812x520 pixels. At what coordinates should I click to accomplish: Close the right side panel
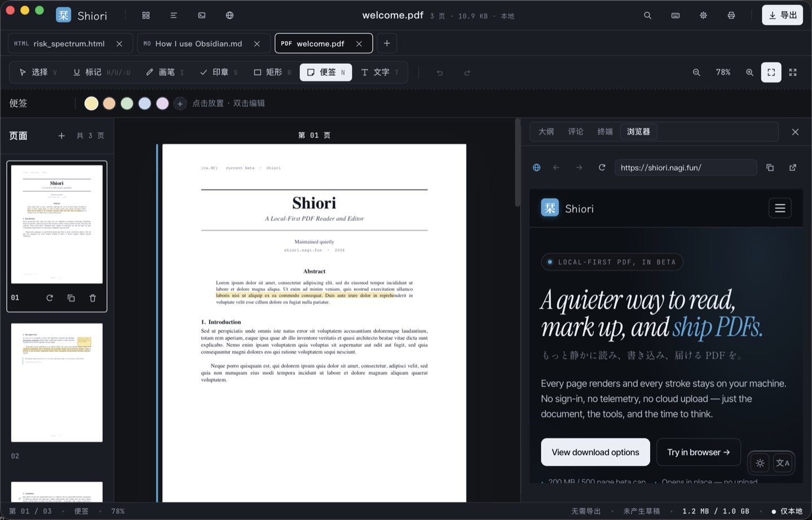click(795, 132)
